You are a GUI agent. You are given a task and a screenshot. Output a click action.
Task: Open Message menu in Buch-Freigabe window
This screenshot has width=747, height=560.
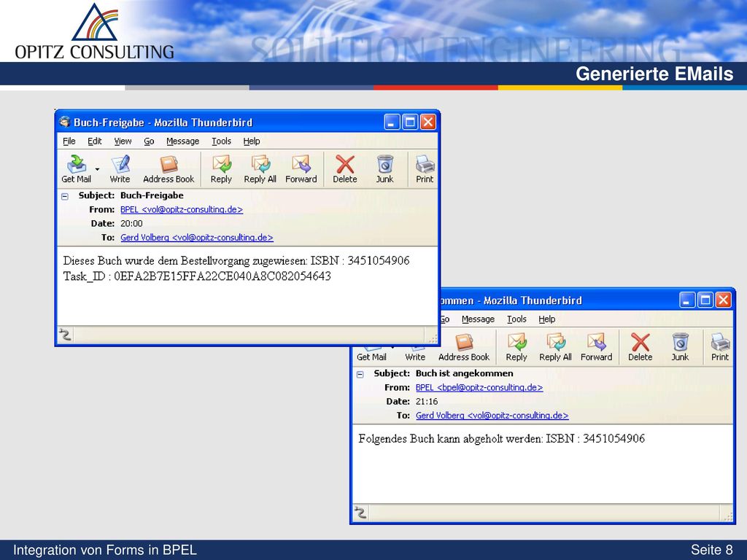[183, 141]
